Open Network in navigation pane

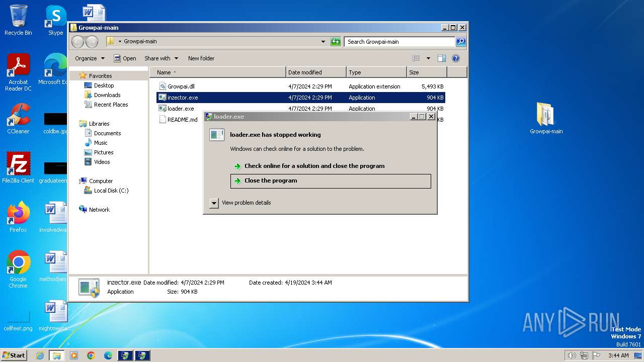point(99,210)
